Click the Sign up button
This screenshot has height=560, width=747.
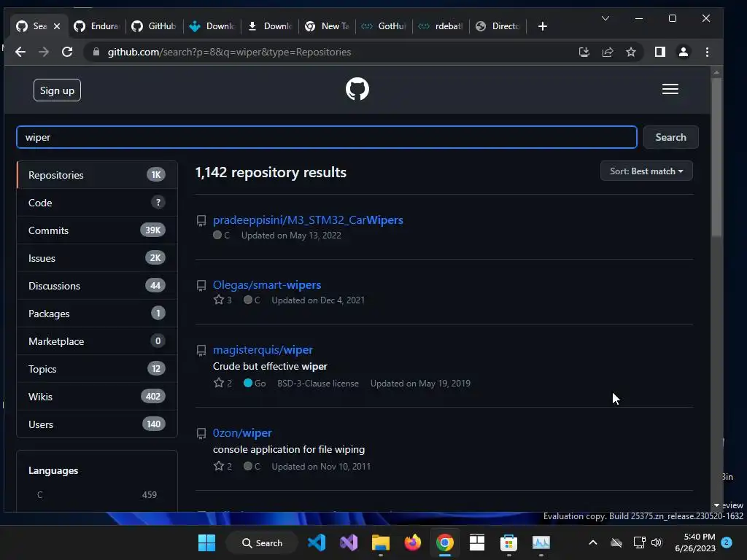(57, 90)
